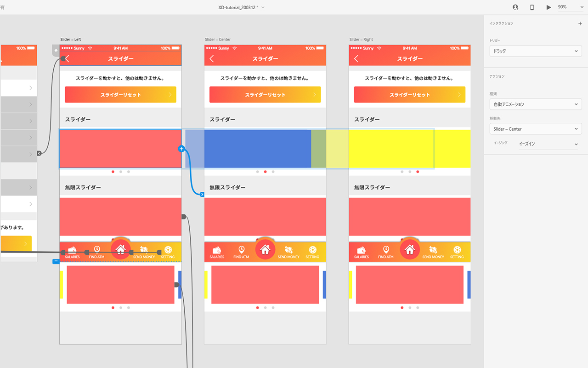The height and width of the screenshot is (368, 588).
Task: Click スライダーリセット button in Slider – Left
Action: (x=120, y=95)
